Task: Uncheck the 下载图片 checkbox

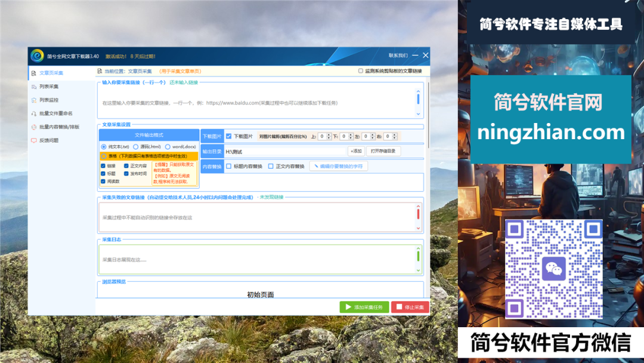Action: [229, 136]
